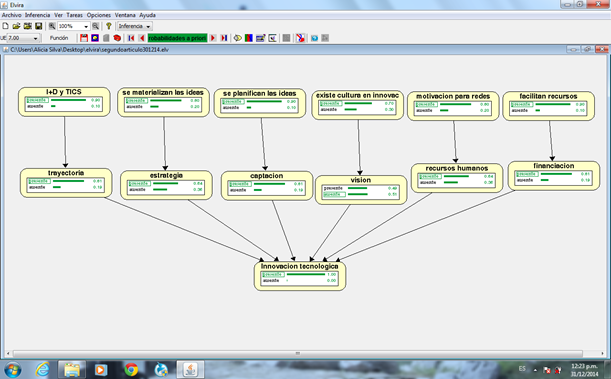Image resolution: width=611 pixels, height=379 pixels.
Task: Advance to the next evidence case
Action: pyautogui.click(x=213, y=38)
